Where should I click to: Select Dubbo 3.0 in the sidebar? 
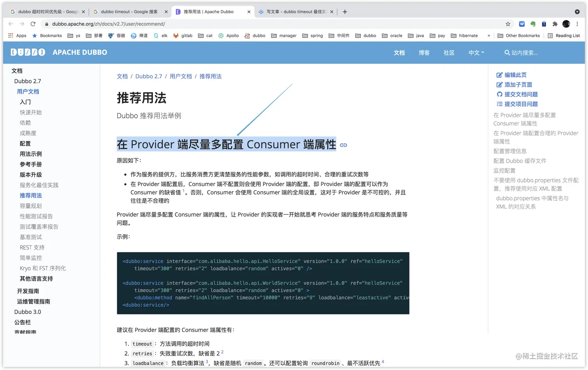[28, 312]
